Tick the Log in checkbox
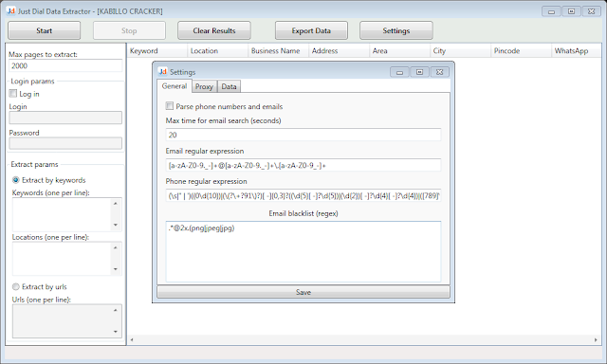The image size is (607, 364). click(x=13, y=94)
